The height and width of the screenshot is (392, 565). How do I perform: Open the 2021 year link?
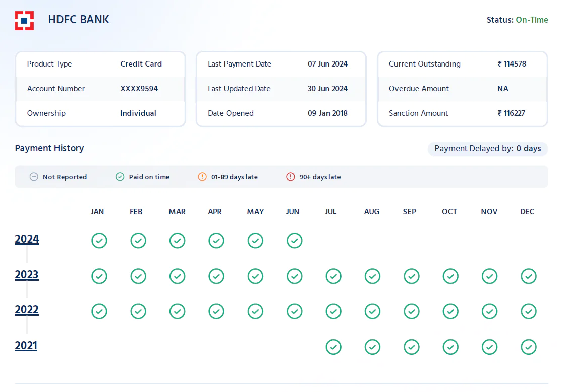pyautogui.click(x=26, y=345)
